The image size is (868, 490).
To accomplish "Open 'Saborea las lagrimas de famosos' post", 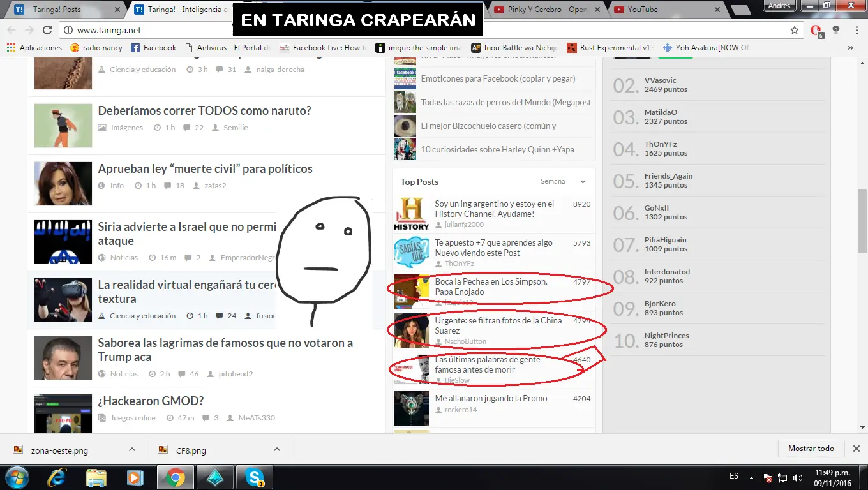I will tap(225, 350).
